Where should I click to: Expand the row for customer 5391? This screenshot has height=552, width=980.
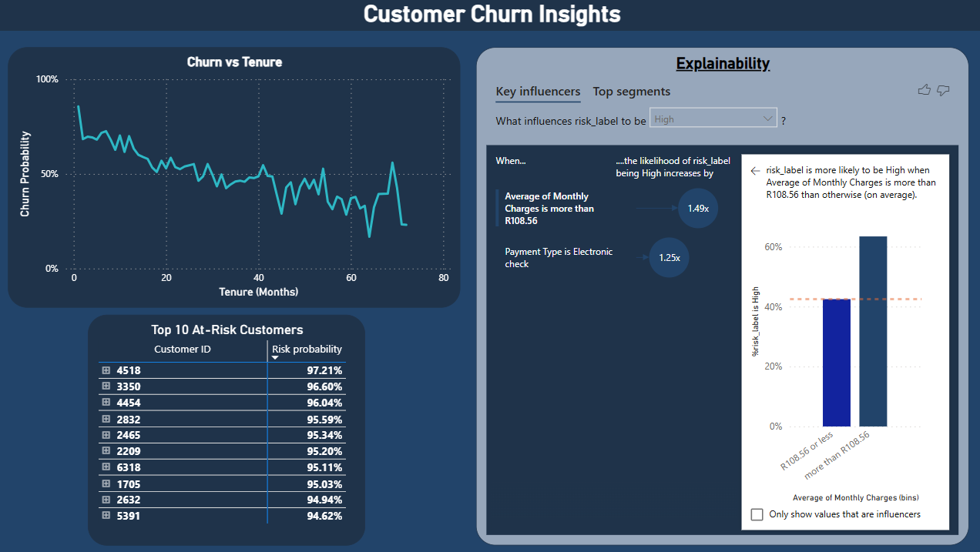point(106,516)
